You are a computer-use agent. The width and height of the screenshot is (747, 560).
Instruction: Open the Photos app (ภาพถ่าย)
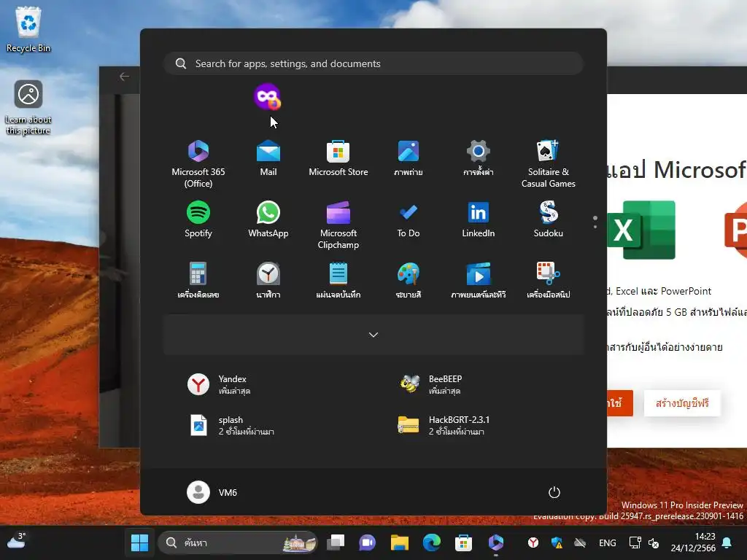[x=409, y=157]
